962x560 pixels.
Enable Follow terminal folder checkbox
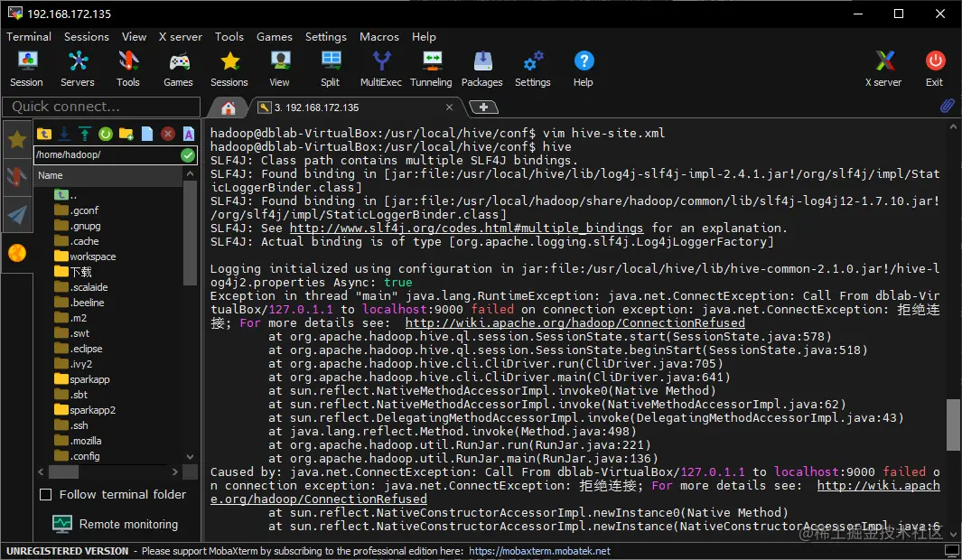pyautogui.click(x=45, y=494)
